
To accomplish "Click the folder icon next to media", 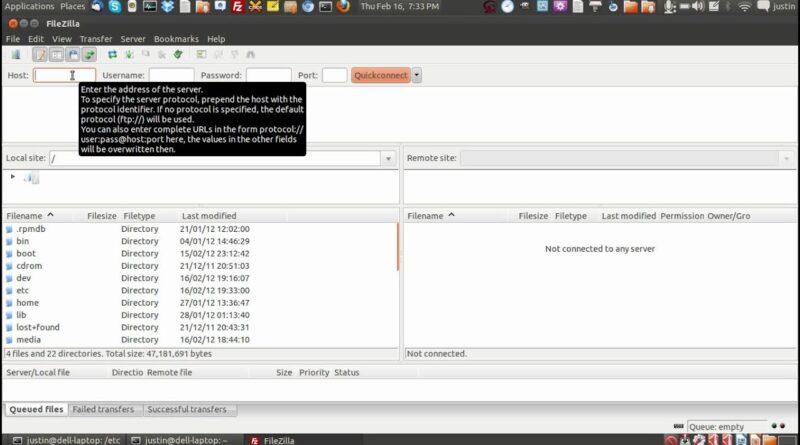I will click(x=9, y=340).
